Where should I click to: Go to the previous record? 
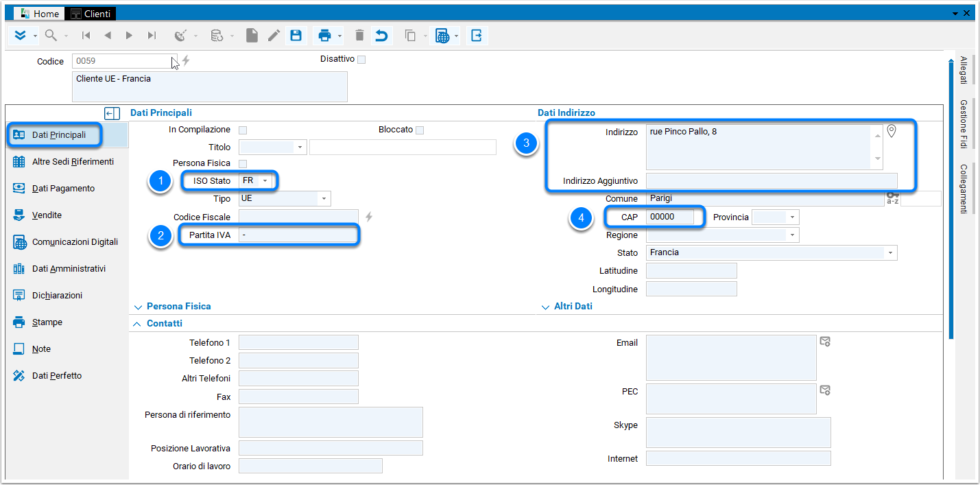point(108,35)
